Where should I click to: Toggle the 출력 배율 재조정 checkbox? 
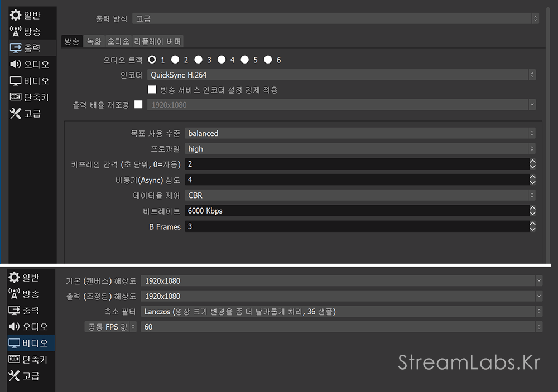(x=138, y=104)
